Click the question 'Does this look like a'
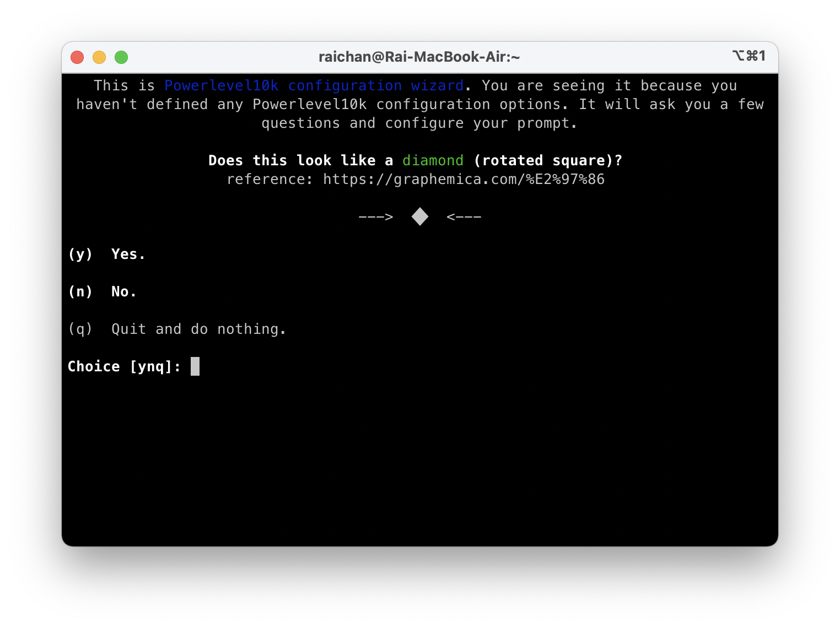840x628 pixels. tap(301, 161)
